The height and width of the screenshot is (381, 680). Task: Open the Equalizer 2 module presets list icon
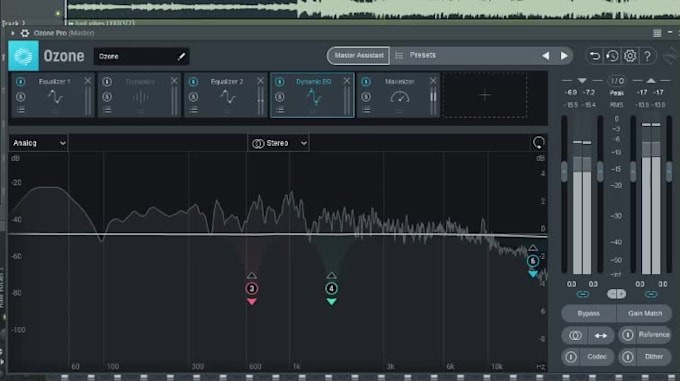[x=193, y=110]
